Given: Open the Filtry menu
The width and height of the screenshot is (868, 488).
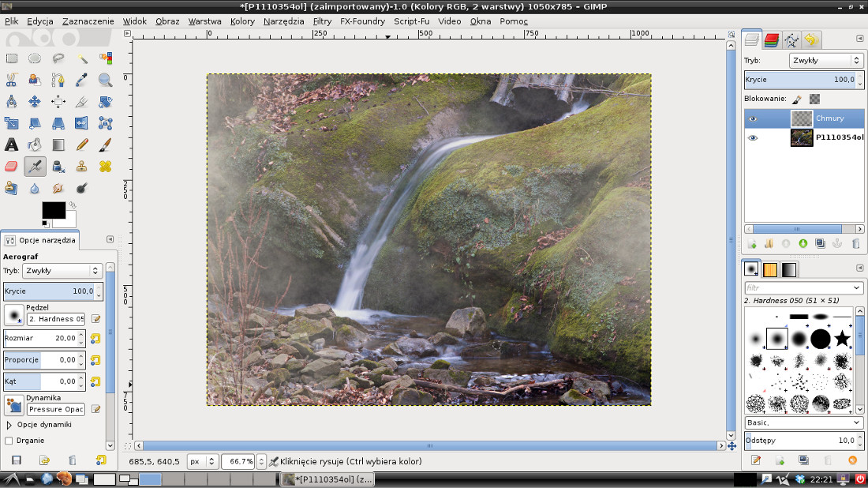Looking at the screenshot, I should [x=322, y=21].
